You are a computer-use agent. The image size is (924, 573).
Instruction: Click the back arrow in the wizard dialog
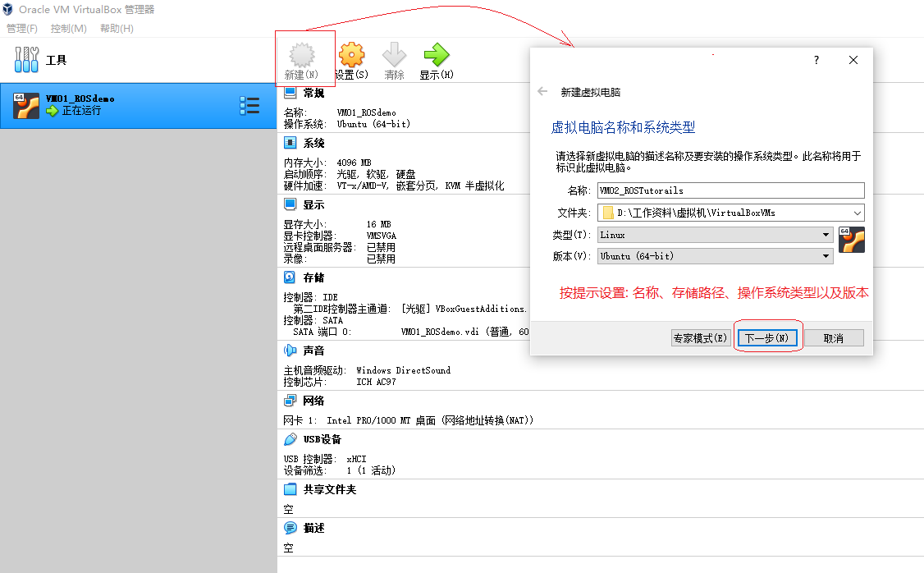pyautogui.click(x=542, y=92)
